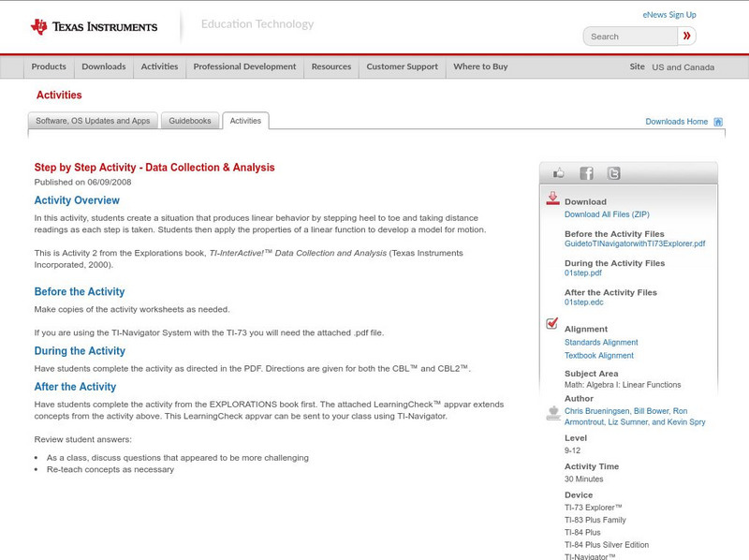Click the author names link starting Chris Brueningsen
Viewport: 749px width, 560px height.
point(635,417)
